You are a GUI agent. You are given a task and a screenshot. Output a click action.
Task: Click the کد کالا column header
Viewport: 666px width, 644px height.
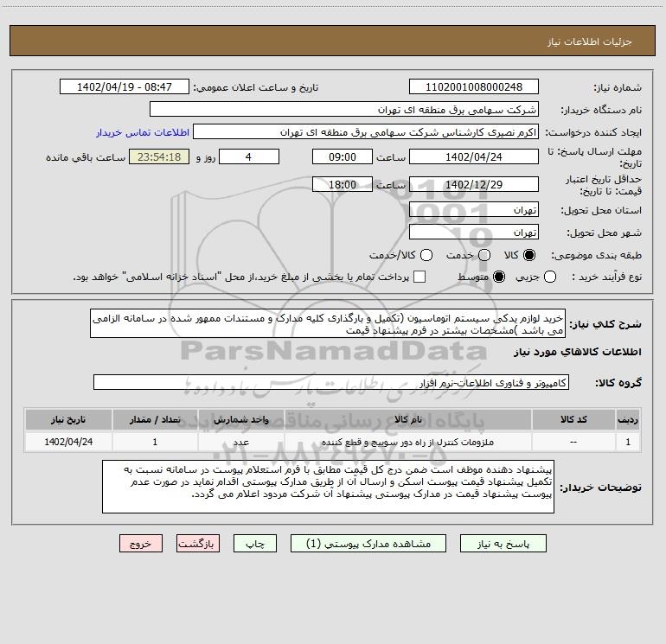pos(573,419)
